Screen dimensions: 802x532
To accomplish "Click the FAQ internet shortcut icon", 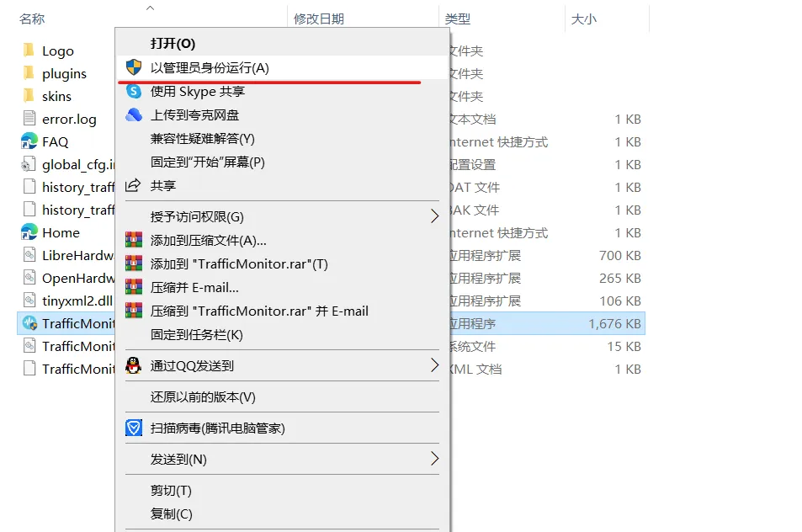I will [28, 141].
